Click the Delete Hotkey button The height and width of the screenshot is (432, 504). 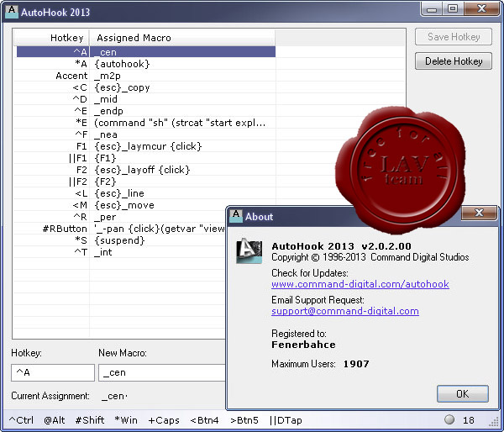click(x=454, y=61)
